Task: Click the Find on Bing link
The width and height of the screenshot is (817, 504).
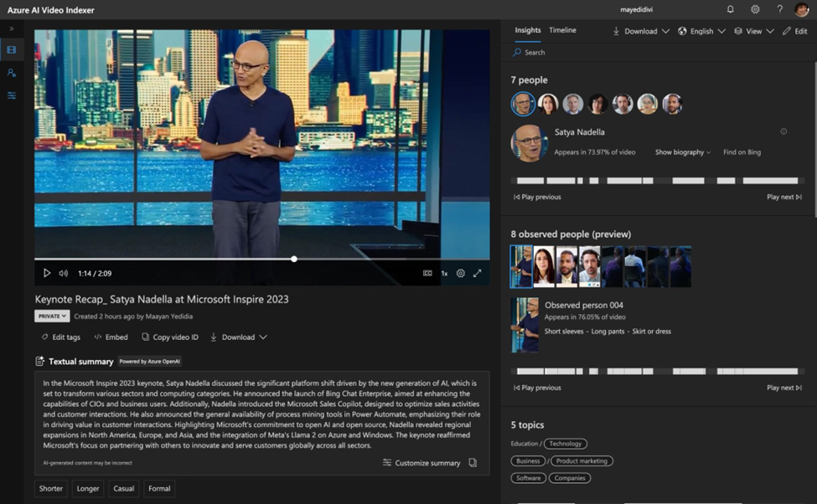Action: [x=742, y=152]
